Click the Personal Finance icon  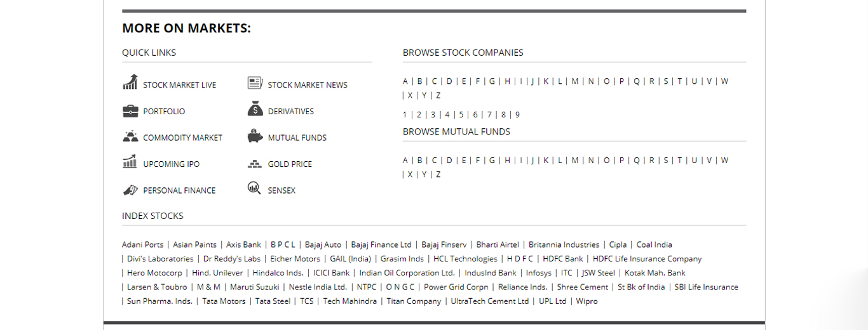(130, 190)
